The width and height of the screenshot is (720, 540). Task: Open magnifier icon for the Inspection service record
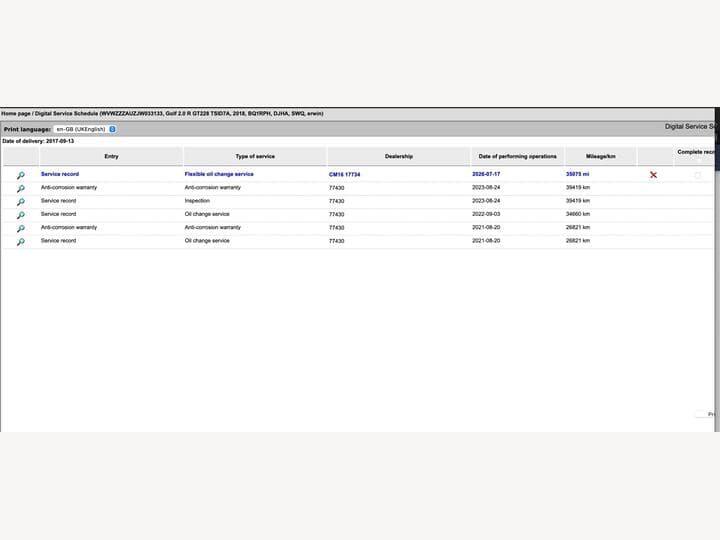21,202
